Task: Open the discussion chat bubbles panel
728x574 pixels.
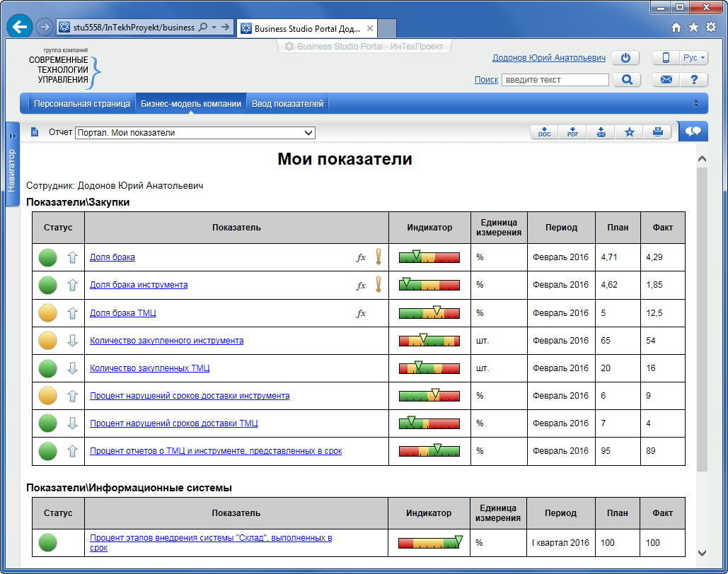Action: coord(693,131)
